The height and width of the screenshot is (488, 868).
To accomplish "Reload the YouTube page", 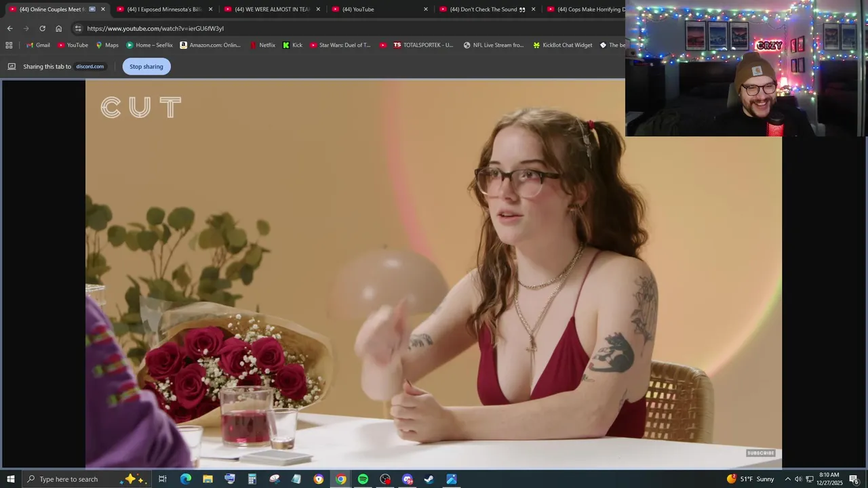I will [x=42, y=28].
